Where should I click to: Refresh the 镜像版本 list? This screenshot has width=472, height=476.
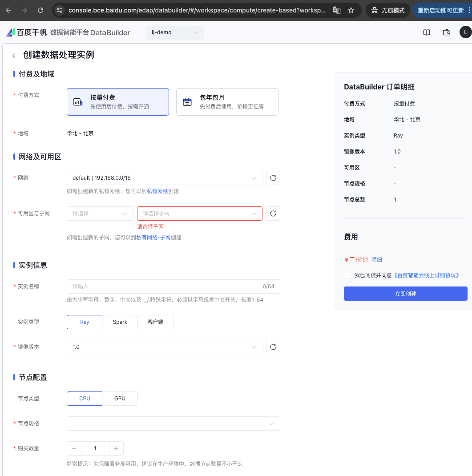(273, 347)
